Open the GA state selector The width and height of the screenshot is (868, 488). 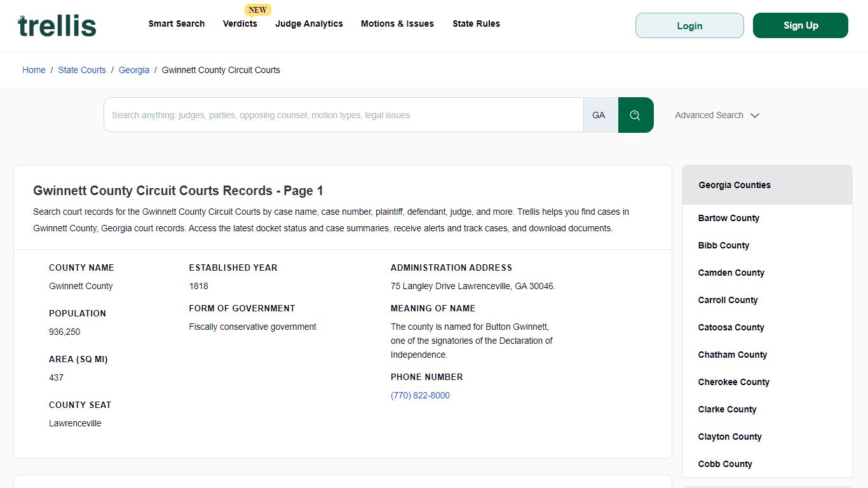coord(600,115)
